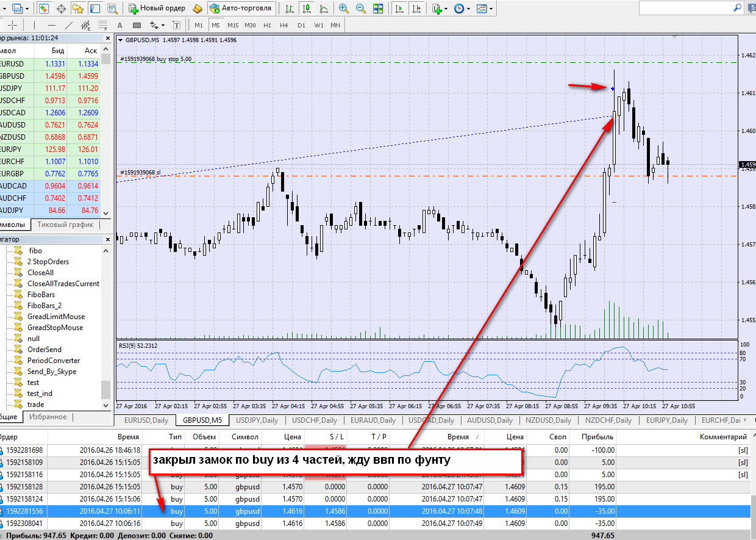
Task: Select the vertical line drawing tool
Action: point(35,25)
